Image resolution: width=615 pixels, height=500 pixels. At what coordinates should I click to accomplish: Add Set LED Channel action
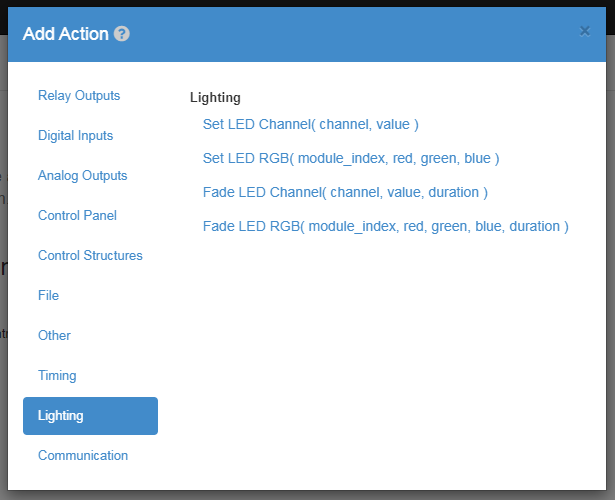pyautogui.click(x=311, y=124)
